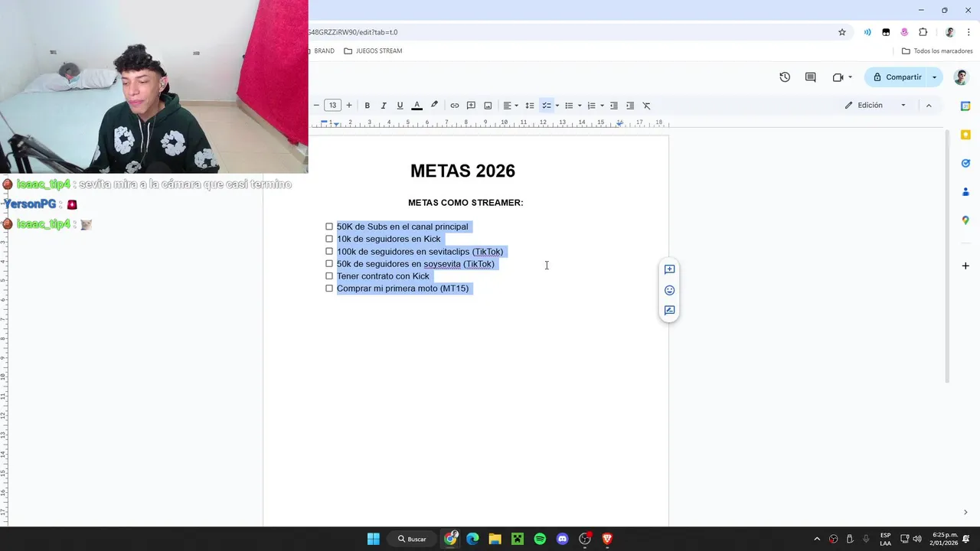Click the Compartir button
980x551 pixels.
tap(897, 77)
